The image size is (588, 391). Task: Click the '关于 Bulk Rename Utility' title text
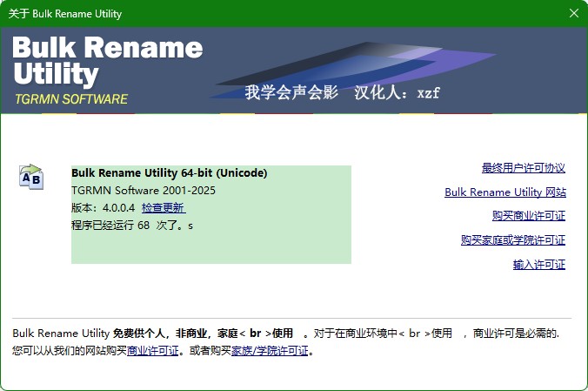(x=65, y=14)
